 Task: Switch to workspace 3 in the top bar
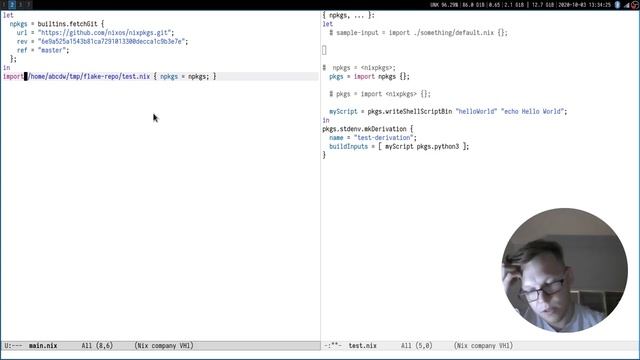20,4
